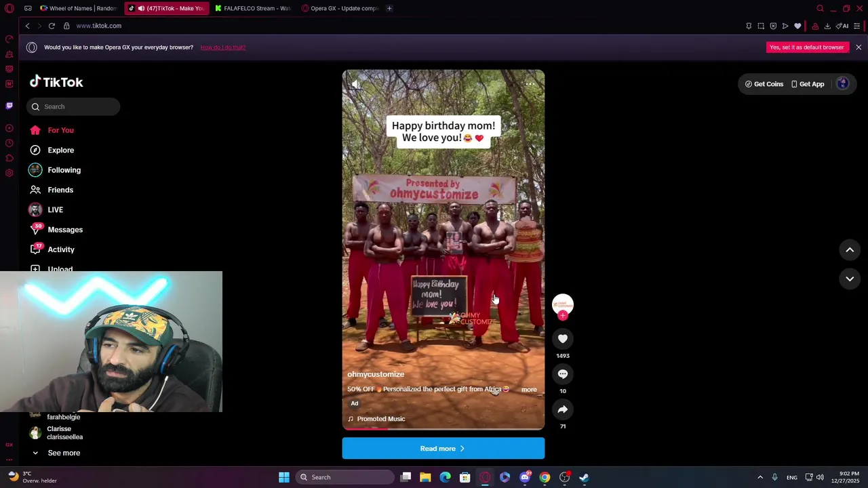Click 'How do I do that?' link
The width and height of the screenshot is (868, 488).
click(x=223, y=47)
